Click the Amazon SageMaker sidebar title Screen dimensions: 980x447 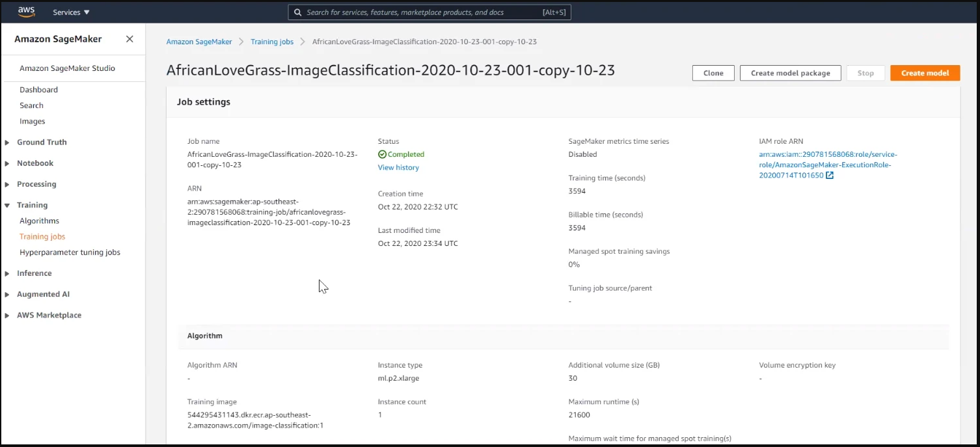click(58, 39)
